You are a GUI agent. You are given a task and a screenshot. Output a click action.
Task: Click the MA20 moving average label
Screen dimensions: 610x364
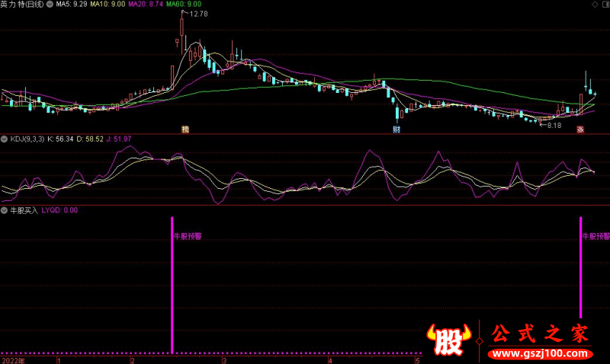tap(146, 5)
